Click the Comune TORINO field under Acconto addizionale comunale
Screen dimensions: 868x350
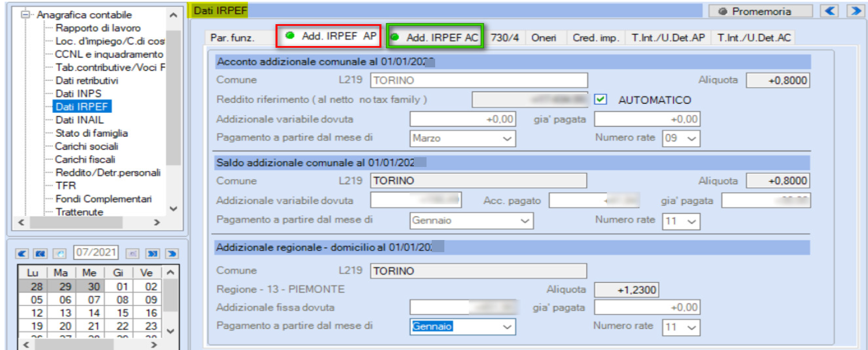[x=479, y=81]
